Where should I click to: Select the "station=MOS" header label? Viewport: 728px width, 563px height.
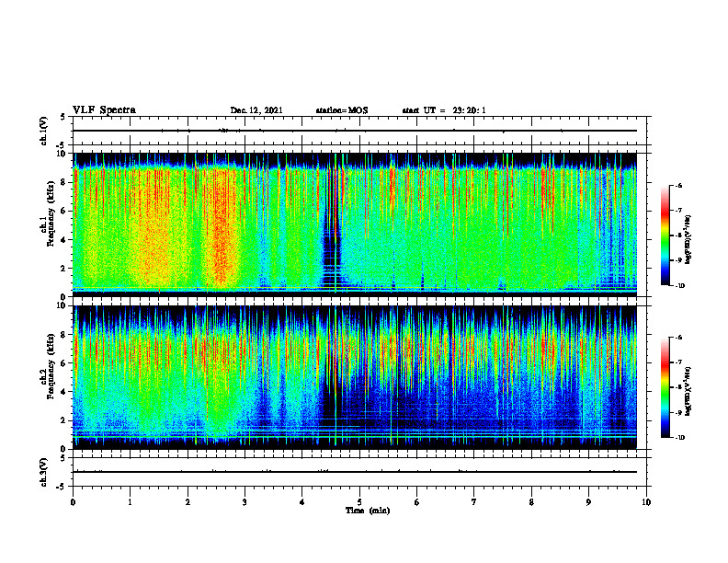click(342, 110)
